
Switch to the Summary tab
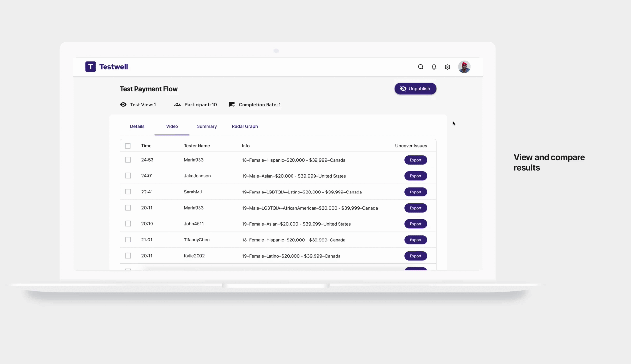click(x=207, y=126)
